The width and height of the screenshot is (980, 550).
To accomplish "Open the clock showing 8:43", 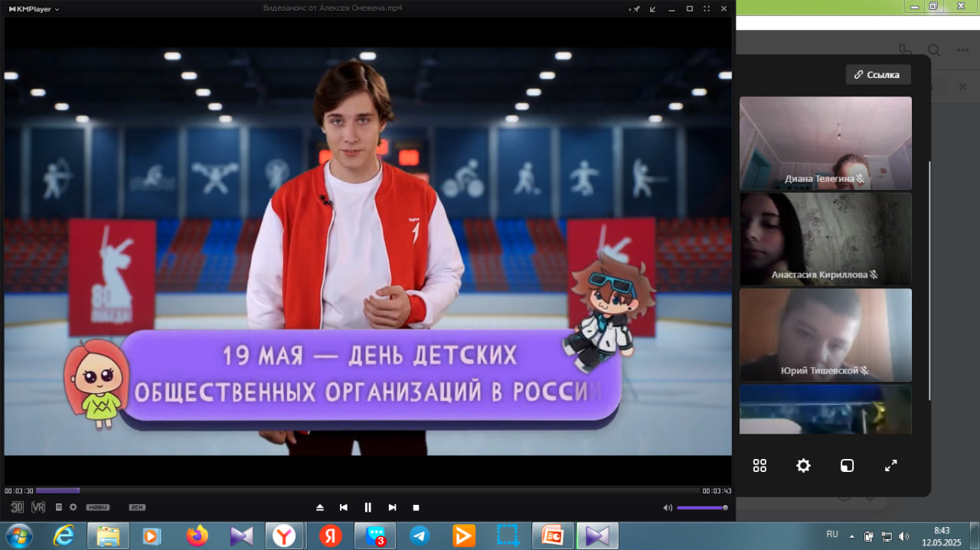I will pos(942,535).
